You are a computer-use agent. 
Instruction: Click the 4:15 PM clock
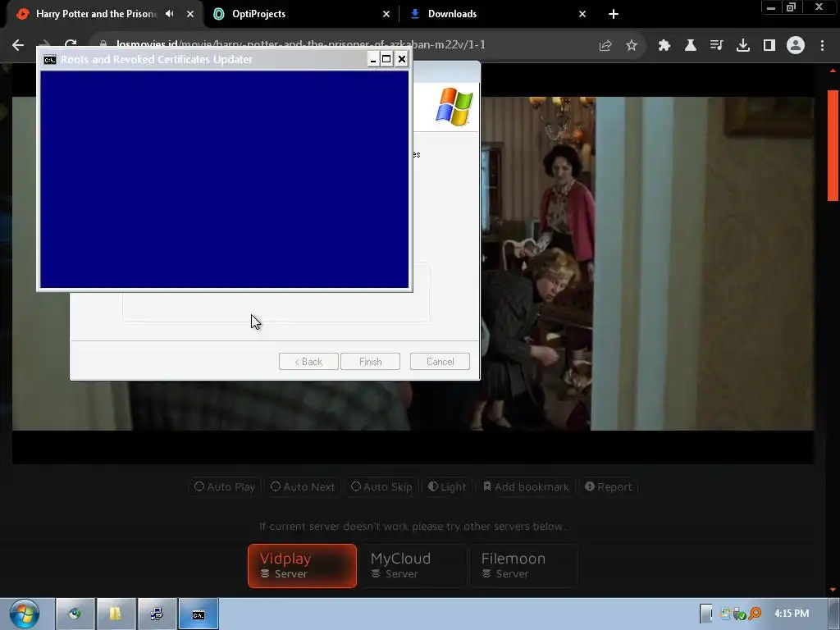tap(792, 614)
